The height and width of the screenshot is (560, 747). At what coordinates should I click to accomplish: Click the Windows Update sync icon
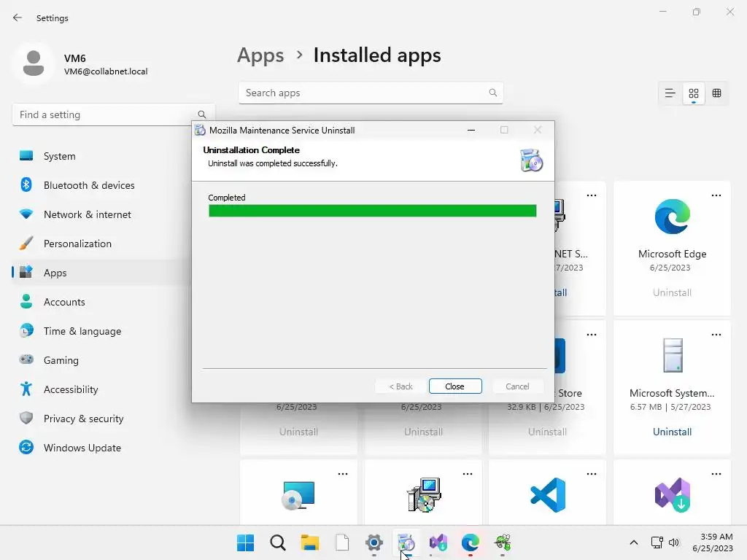click(26, 447)
